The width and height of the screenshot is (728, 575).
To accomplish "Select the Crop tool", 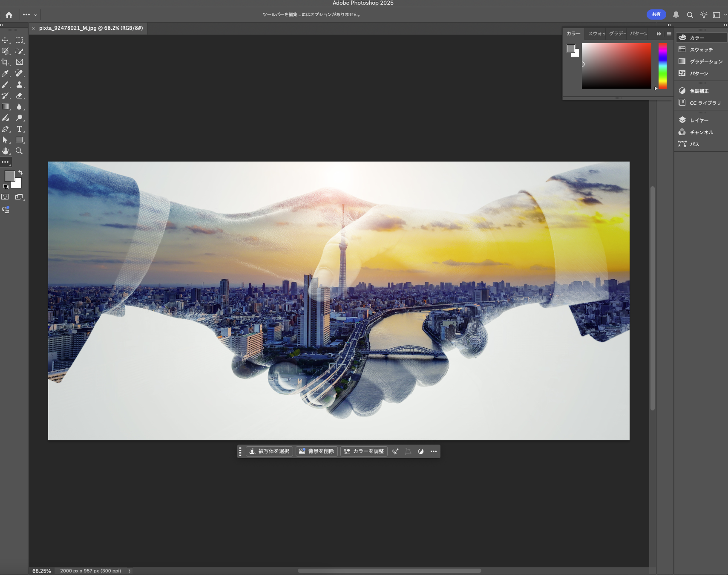I will (5, 62).
